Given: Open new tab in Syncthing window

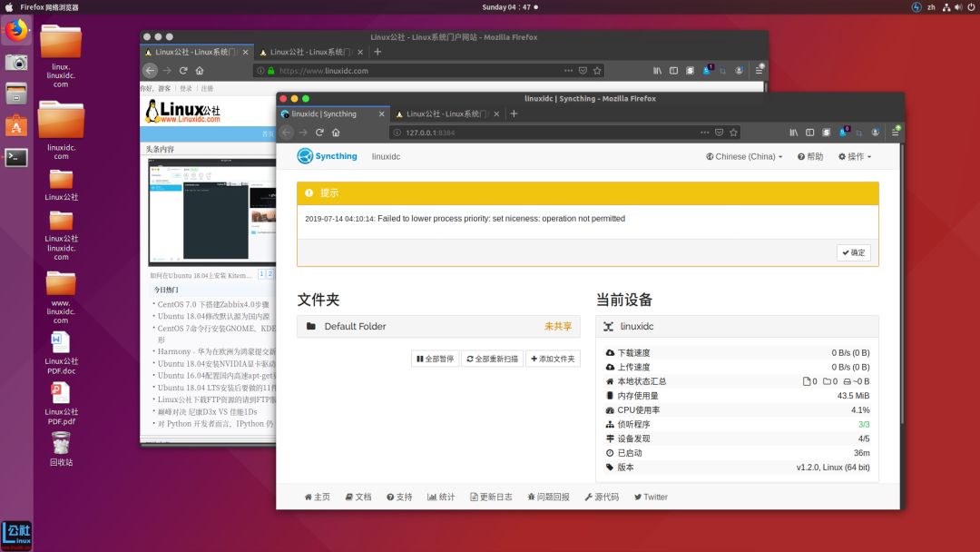Looking at the screenshot, I should [514, 113].
